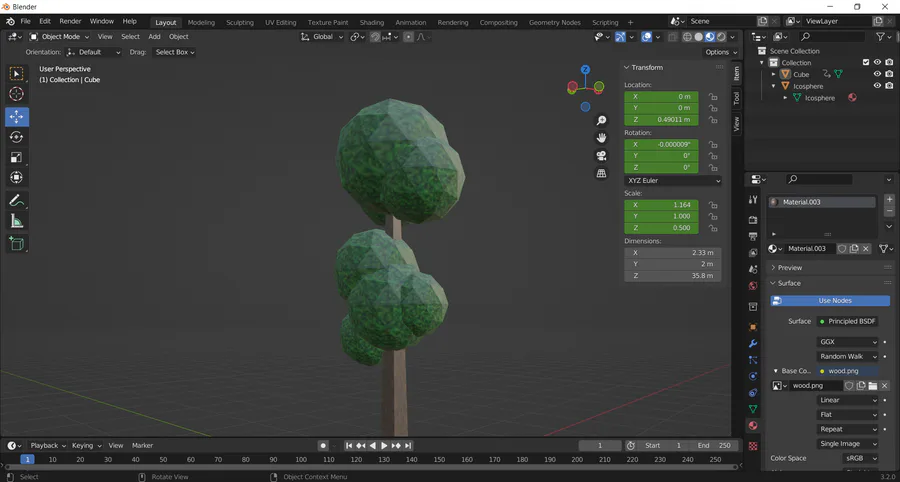Choose the Annotate tool
This screenshot has width=900, height=482.
pyautogui.click(x=16, y=201)
